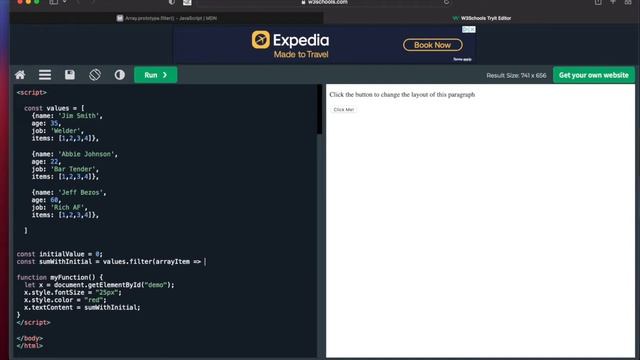The image size is (640, 360).
Task: Click the line "job: 'Welder',"
Action: click(x=58, y=131)
